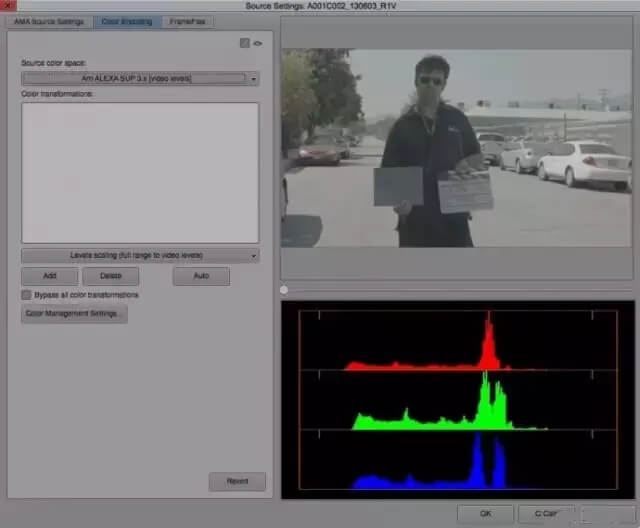Click the video preview image
The image size is (640, 528).
click(457, 148)
